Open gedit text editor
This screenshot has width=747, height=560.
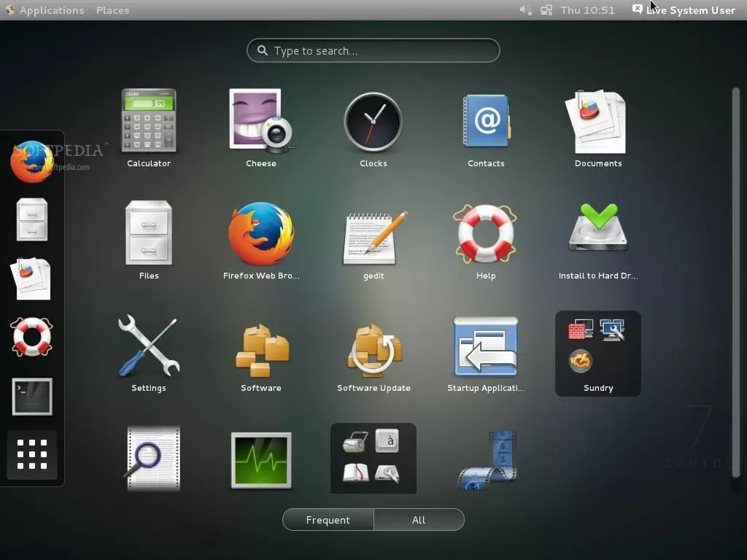(x=373, y=233)
